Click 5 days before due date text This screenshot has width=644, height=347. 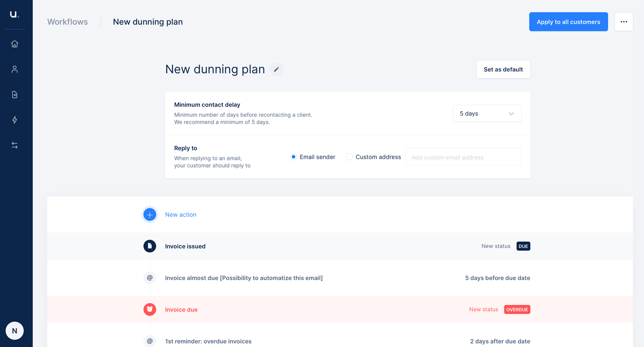tap(497, 278)
